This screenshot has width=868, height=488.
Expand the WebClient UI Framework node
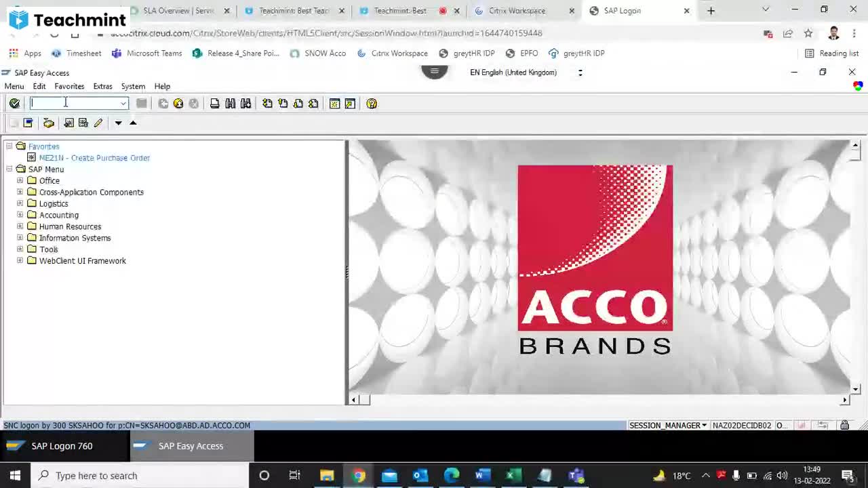[20, 261]
